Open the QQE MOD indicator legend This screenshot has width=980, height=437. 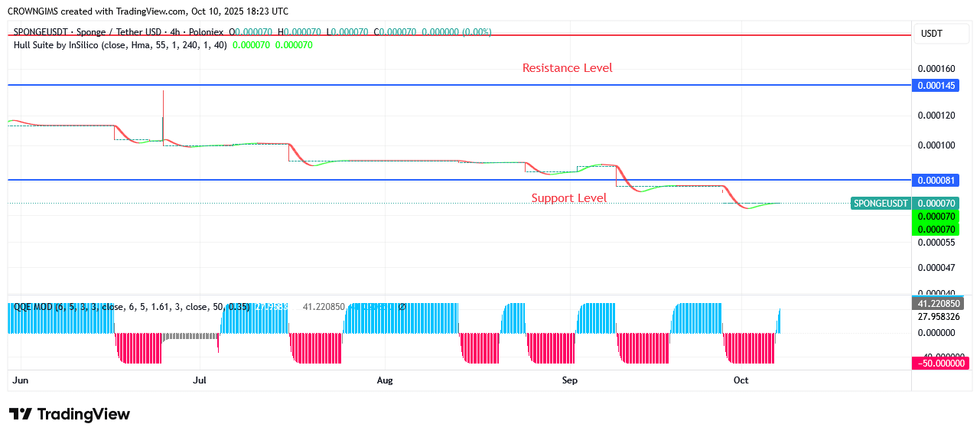33,307
